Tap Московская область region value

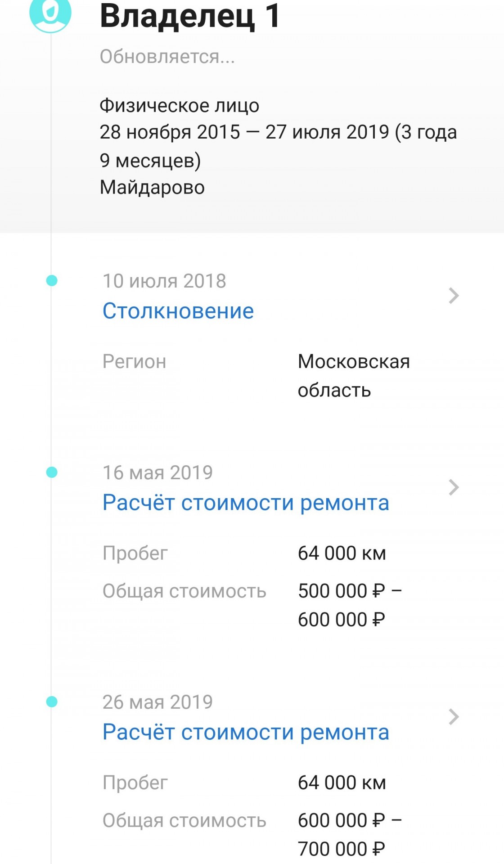coord(354,376)
